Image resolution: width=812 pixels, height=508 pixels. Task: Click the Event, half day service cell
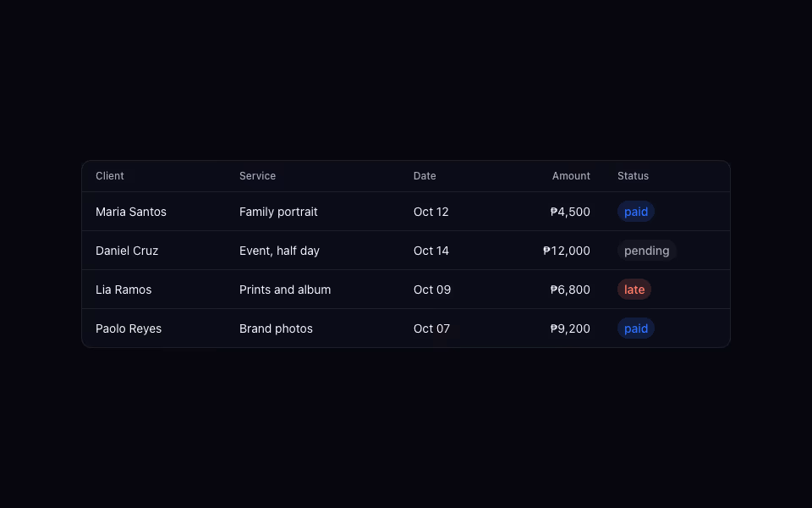(279, 251)
